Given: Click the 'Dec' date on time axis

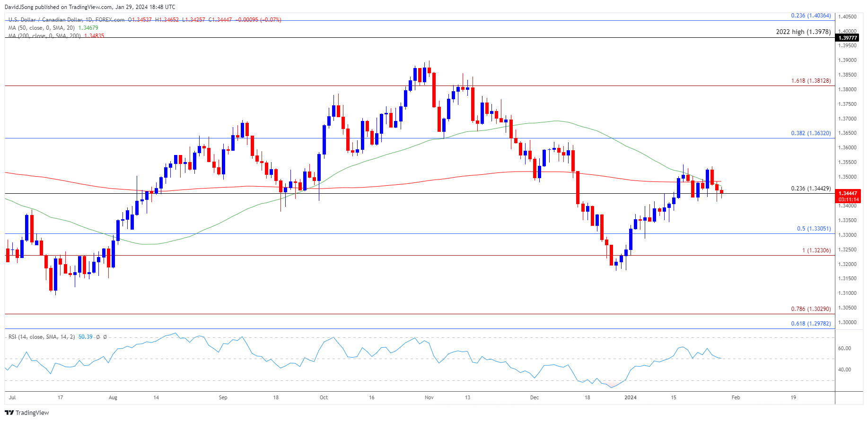Looking at the screenshot, I should pyautogui.click(x=535, y=397).
